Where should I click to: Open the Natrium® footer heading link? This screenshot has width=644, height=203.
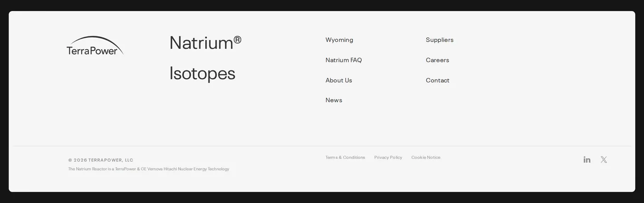pyautogui.click(x=205, y=42)
